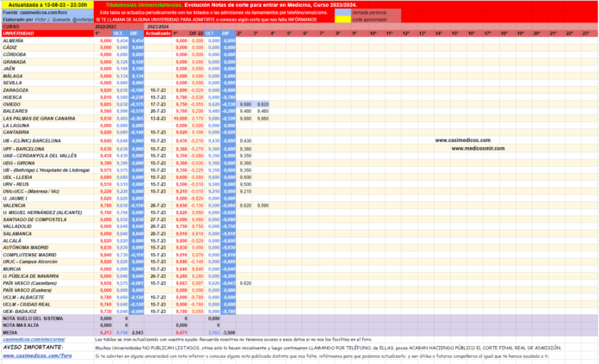
Task: Select the 'OVIEDO' row label
Action: pos(12,104)
